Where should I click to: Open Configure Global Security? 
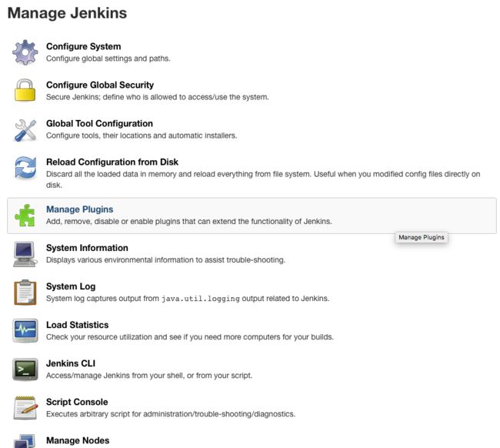tap(100, 85)
